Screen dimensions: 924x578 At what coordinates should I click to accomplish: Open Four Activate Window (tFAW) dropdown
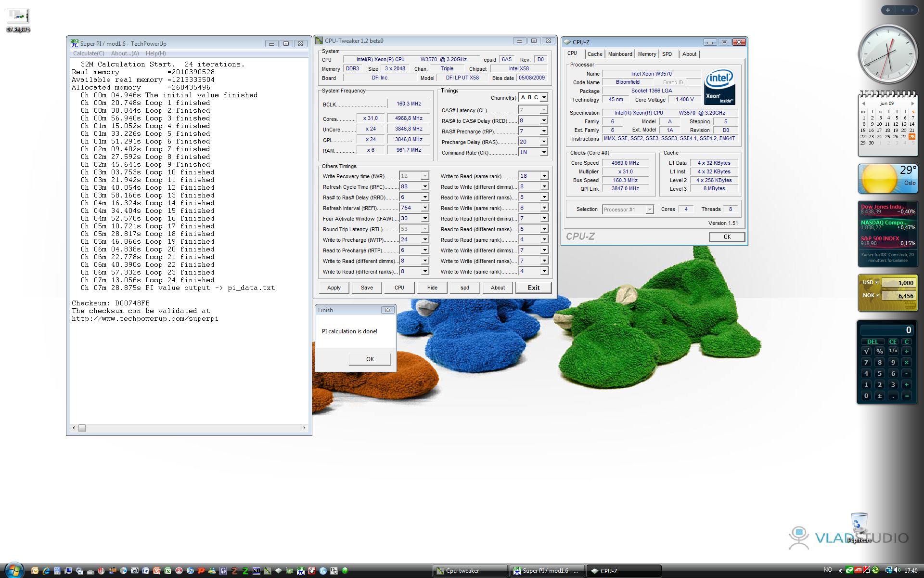[x=424, y=218]
